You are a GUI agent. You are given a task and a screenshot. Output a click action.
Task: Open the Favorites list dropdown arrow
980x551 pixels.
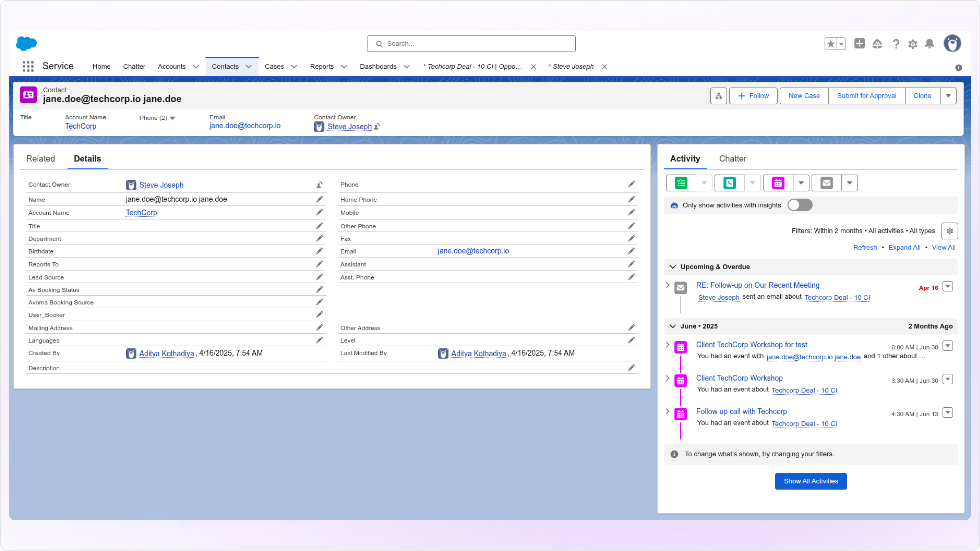click(841, 44)
